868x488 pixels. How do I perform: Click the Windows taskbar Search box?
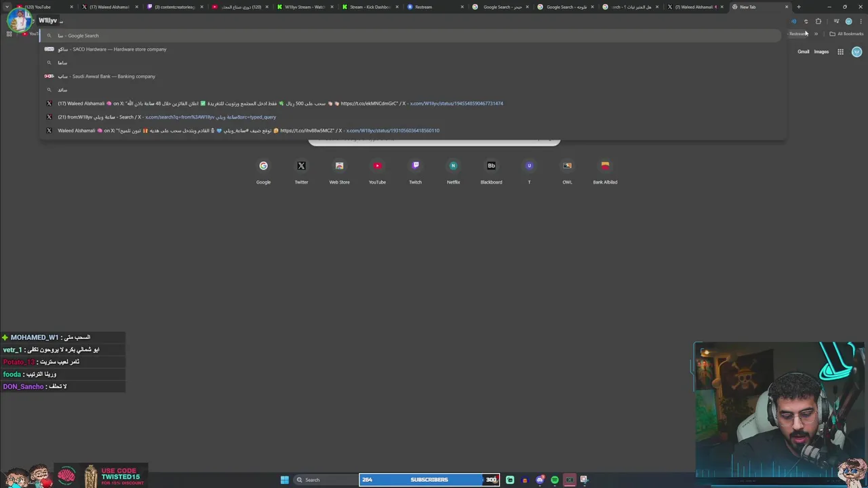tap(325, 480)
